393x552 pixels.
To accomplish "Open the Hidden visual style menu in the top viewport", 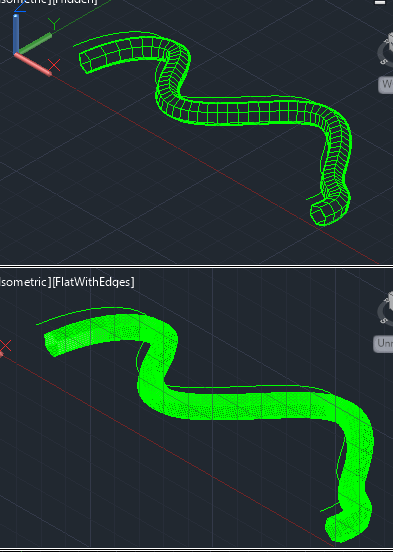I will point(74,2).
